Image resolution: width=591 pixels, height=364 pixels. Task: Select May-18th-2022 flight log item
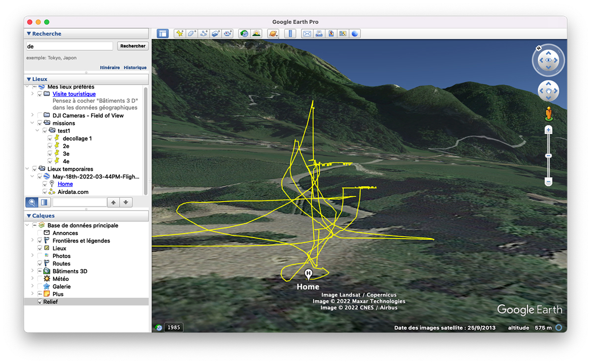coord(96,177)
